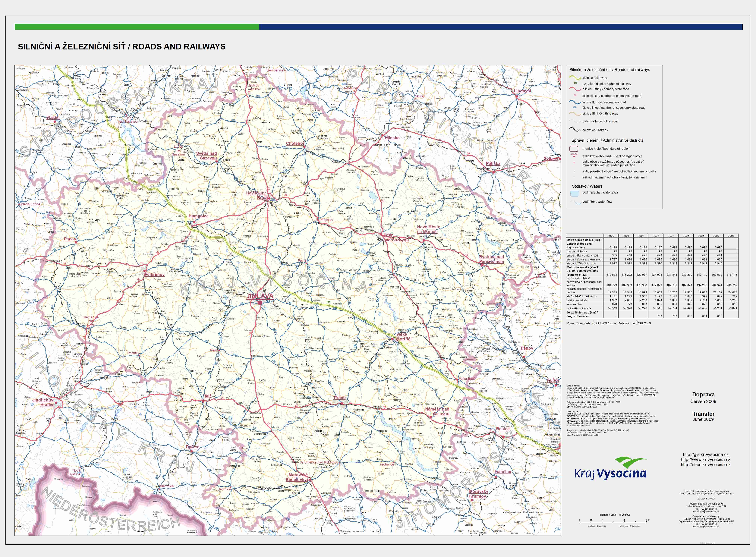The image size is (756, 557).
Task: Select the JIHLAVA city label
Action: tap(260, 296)
